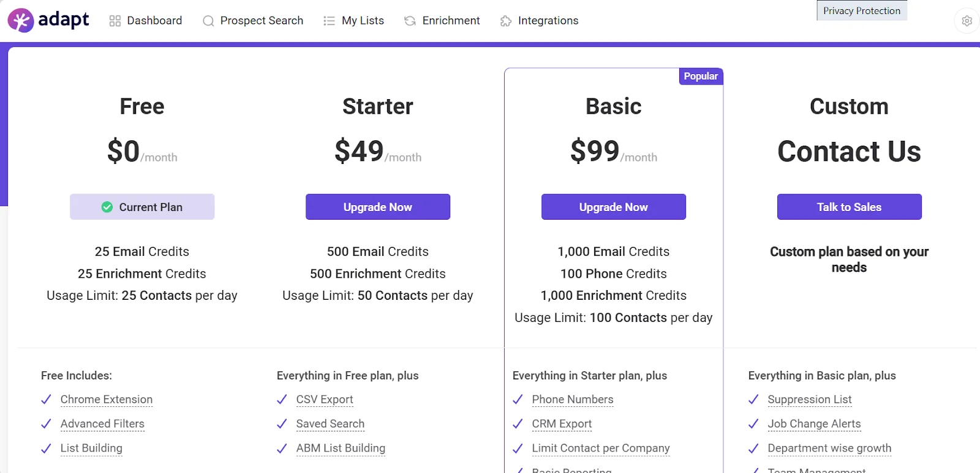The width and height of the screenshot is (980, 473).
Task: Click the Adapt logo icon
Action: point(20,21)
